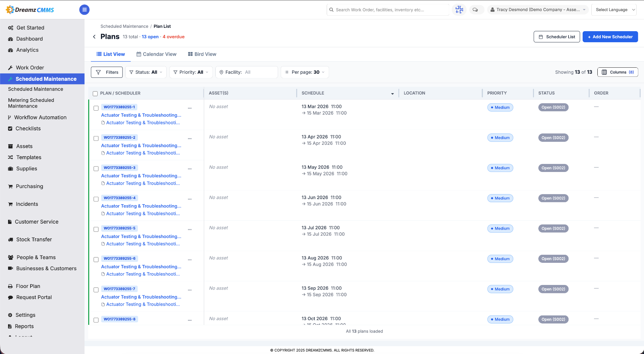Select Scheduled Maintenance submenu item
This screenshot has height=354, width=644.
coord(36,89)
